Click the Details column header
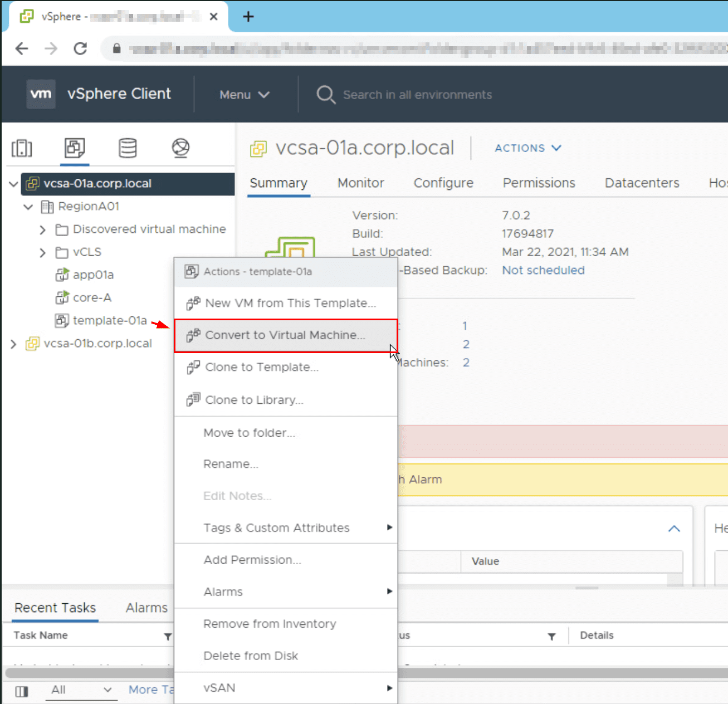This screenshot has height=704, width=728. tap(597, 635)
